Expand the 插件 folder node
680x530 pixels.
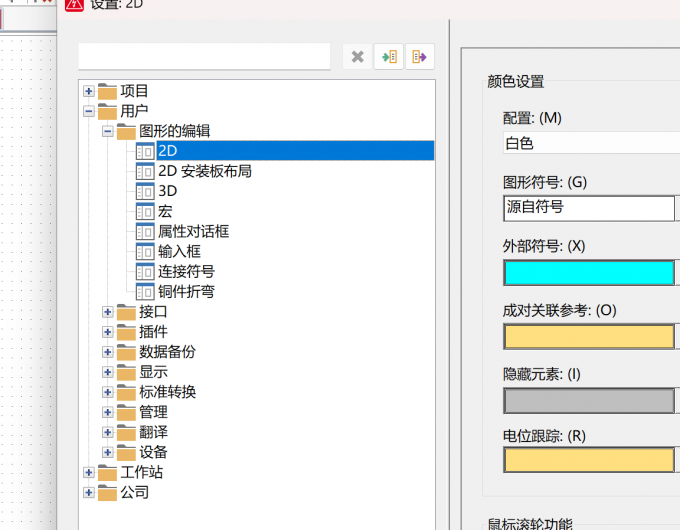pyautogui.click(x=108, y=332)
